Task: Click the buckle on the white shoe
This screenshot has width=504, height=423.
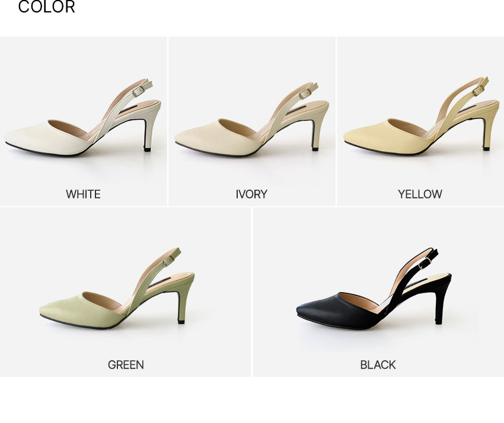Action: pos(138,92)
